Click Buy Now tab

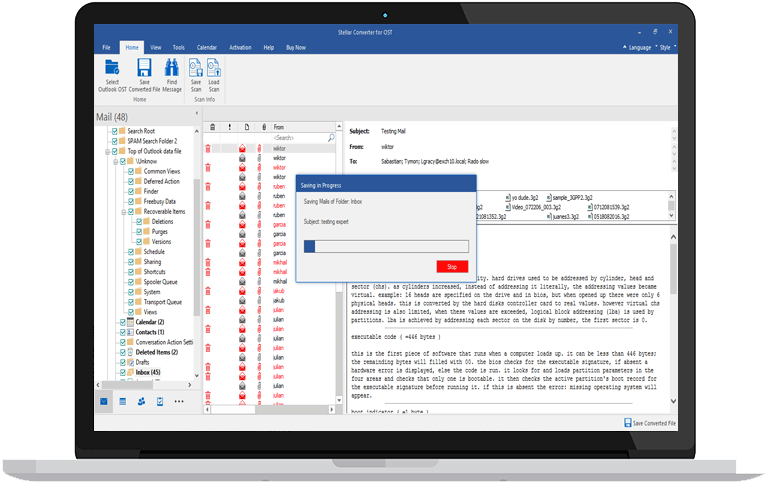tap(296, 48)
